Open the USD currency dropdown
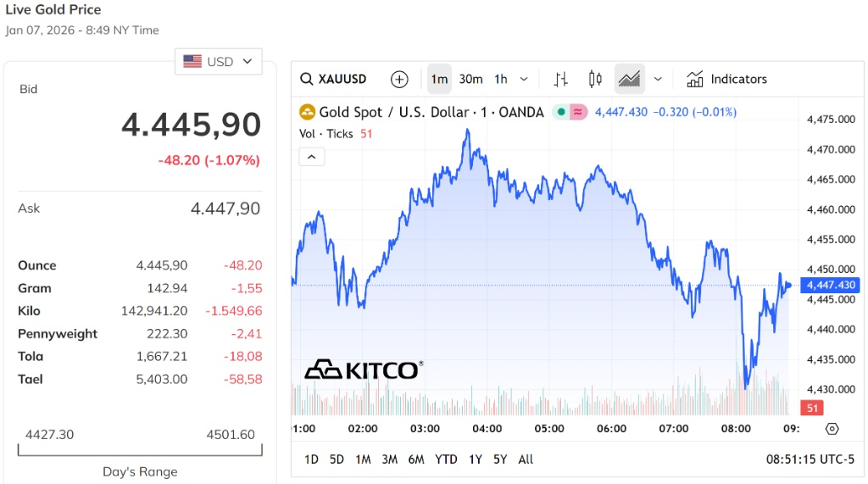This screenshot has width=868, height=484. [x=218, y=61]
